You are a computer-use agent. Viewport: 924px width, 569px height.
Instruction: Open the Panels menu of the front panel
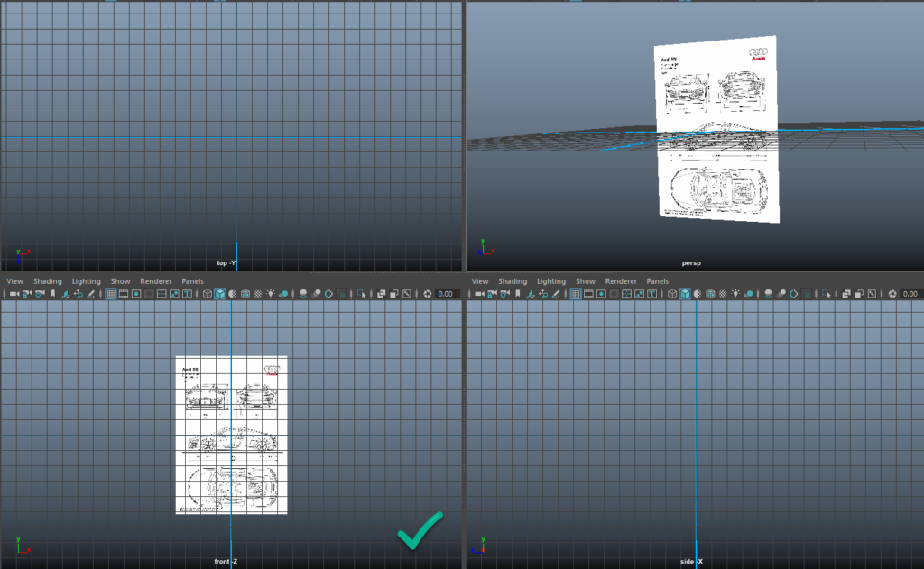[193, 281]
